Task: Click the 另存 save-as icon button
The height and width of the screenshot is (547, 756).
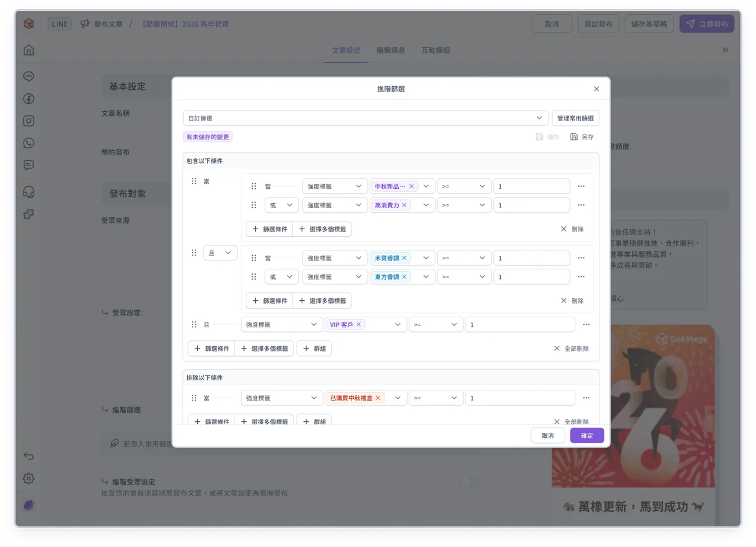Action: point(582,136)
